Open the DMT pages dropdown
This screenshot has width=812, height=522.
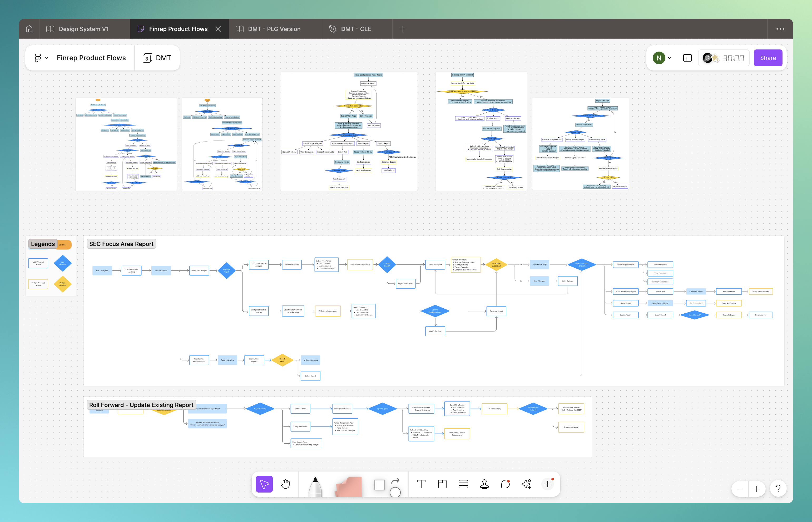pos(157,58)
